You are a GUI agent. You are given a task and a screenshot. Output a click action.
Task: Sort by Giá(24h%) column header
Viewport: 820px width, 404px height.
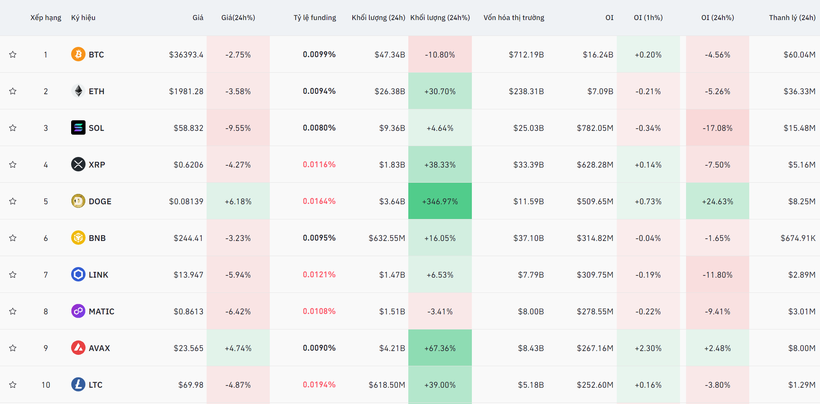tap(238, 18)
